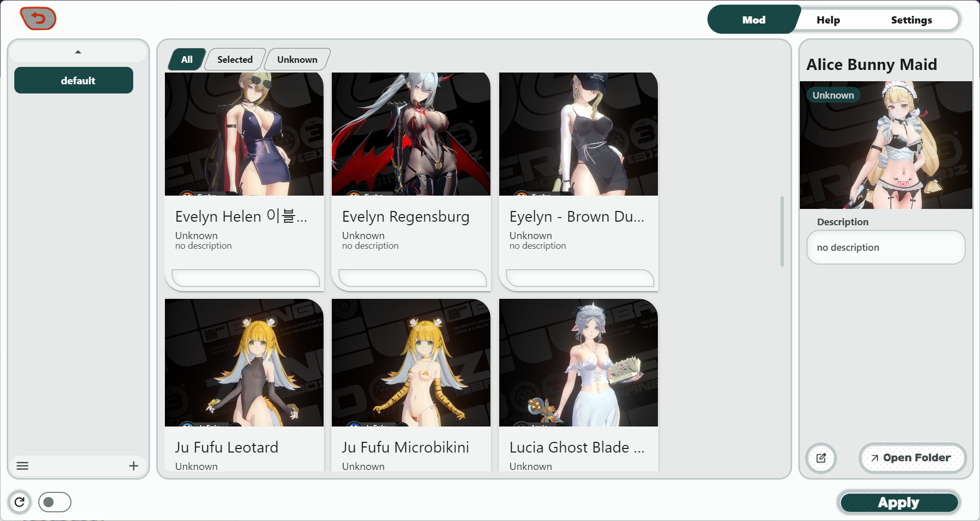Click the description field in details panel
Image resolution: width=980 pixels, height=521 pixels.
click(x=886, y=248)
